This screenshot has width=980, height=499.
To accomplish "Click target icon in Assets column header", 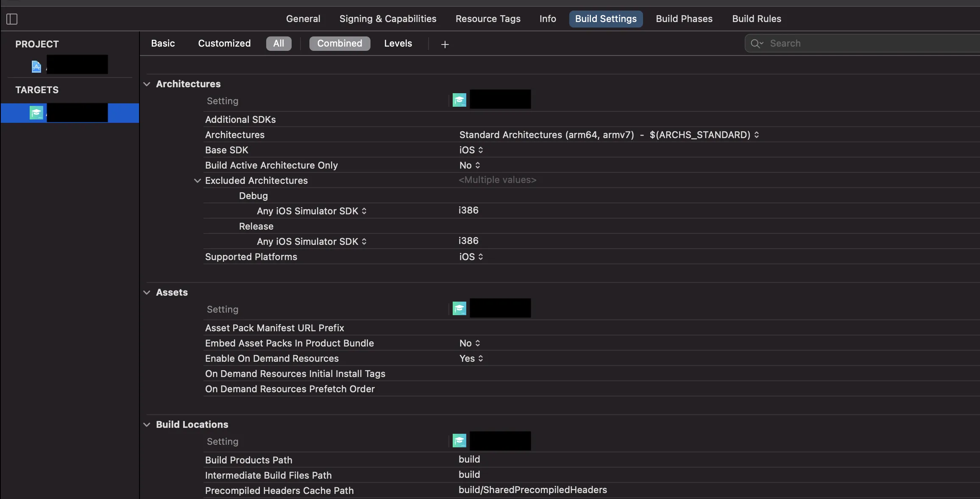I will (459, 309).
